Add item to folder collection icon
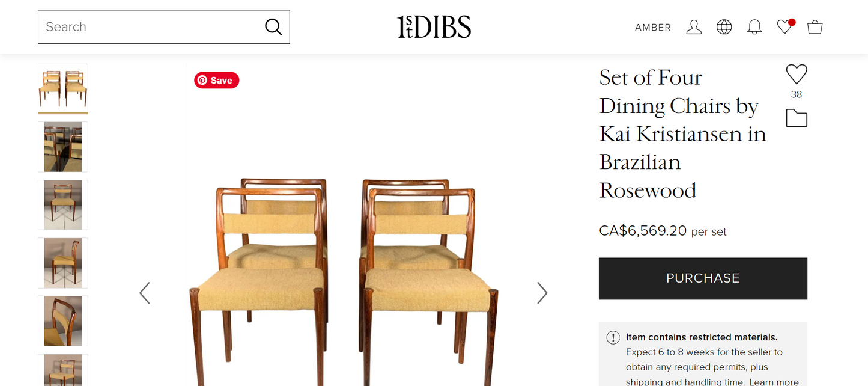This screenshot has width=868, height=386. coord(797,118)
